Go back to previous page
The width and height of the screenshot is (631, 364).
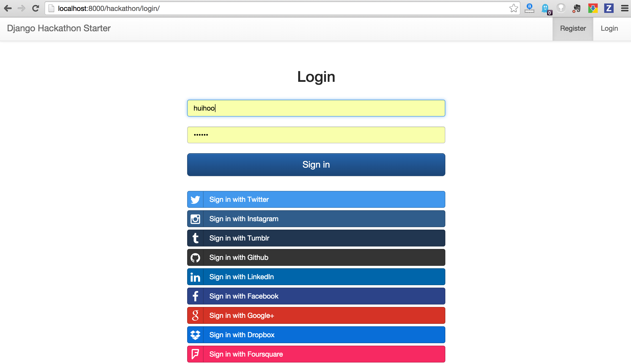8,8
